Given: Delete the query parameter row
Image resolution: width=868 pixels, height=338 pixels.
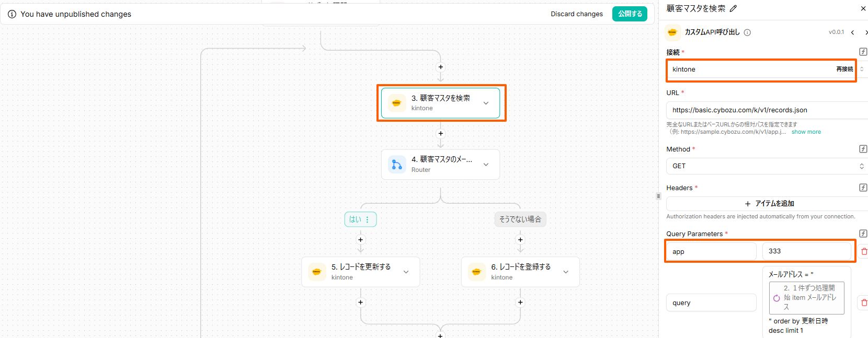Looking at the screenshot, I should click(x=864, y=302).
